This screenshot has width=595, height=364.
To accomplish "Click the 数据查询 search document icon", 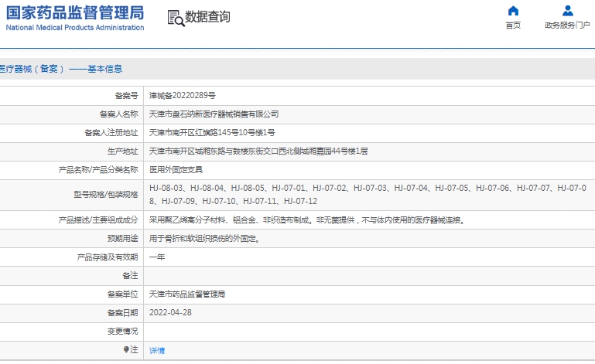I will point(176,19).
